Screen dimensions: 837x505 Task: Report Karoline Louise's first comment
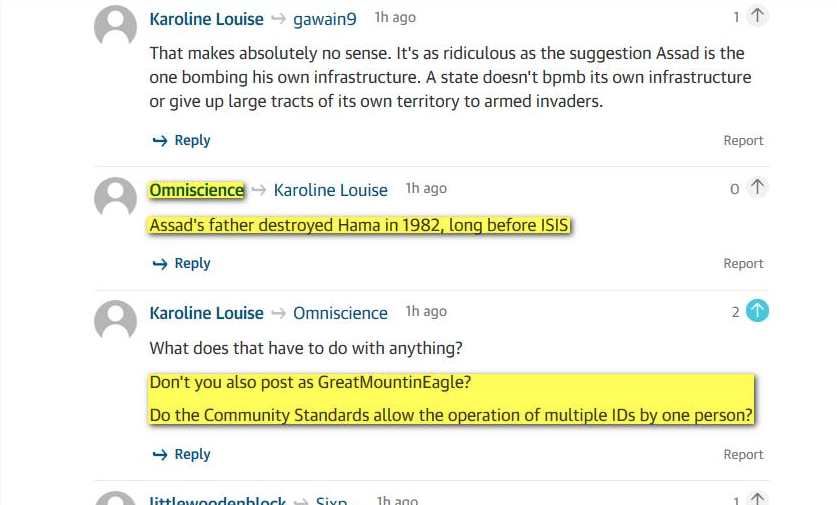(743, 141)
